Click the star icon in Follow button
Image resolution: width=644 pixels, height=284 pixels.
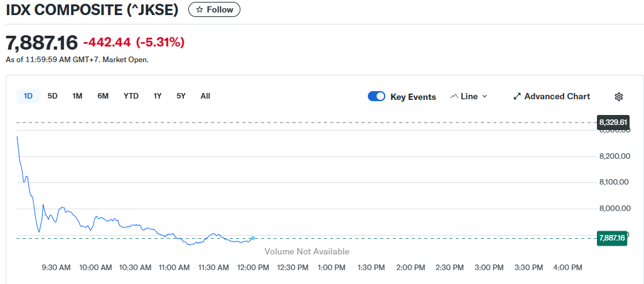click(x=200, y=10)
